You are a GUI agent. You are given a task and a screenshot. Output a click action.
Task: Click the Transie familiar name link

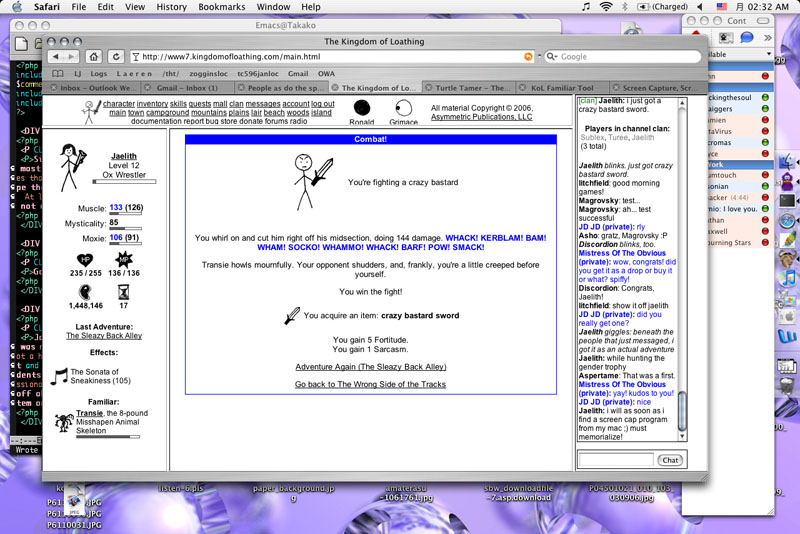89,413
